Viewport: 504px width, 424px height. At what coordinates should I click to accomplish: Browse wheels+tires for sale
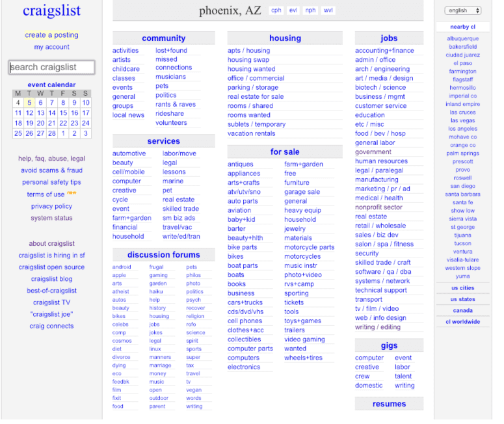[303, 358]
